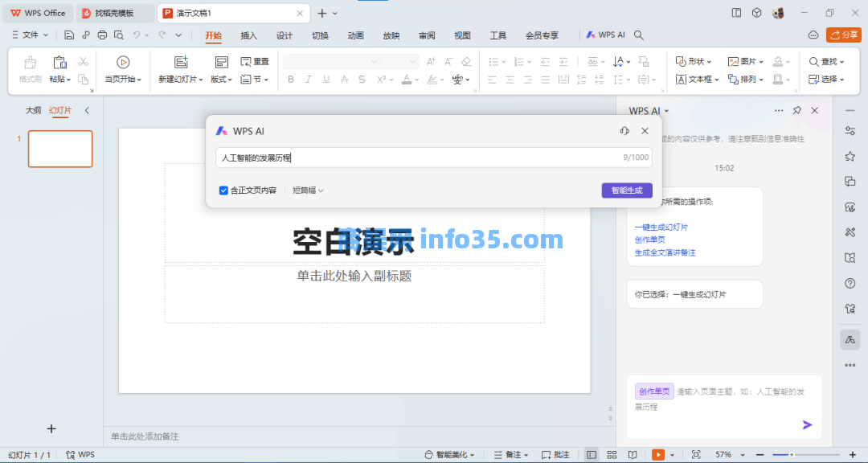
Task: Open the 会员专享 tab
Action: 542,35
